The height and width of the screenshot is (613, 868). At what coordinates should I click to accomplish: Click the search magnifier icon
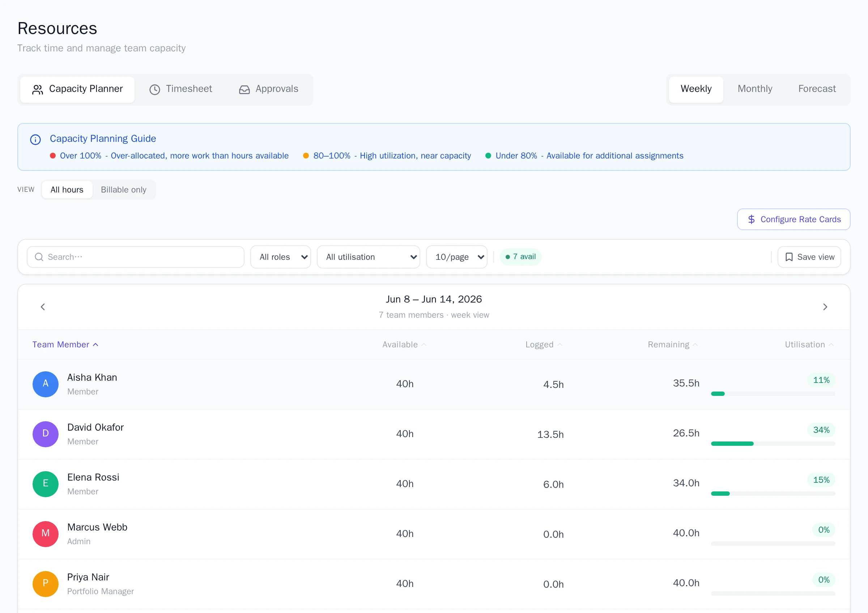point(39,257)
